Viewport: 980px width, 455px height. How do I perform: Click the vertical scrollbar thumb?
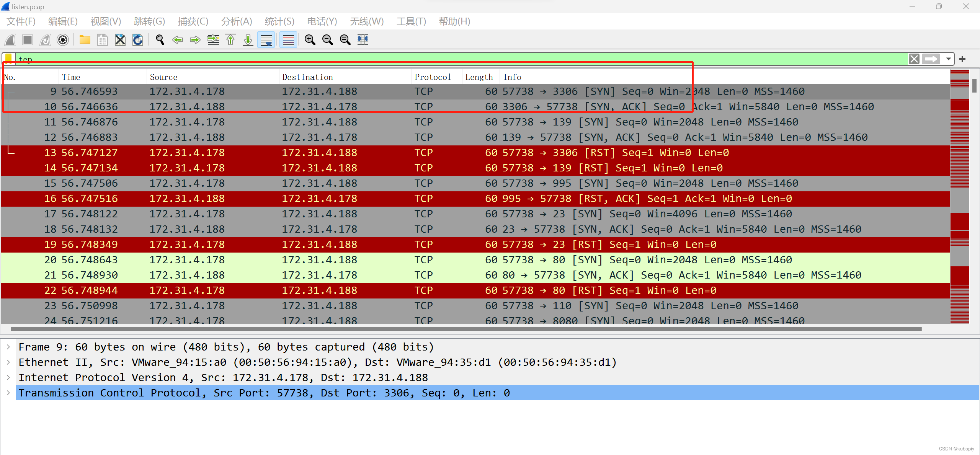pos(974,85)
